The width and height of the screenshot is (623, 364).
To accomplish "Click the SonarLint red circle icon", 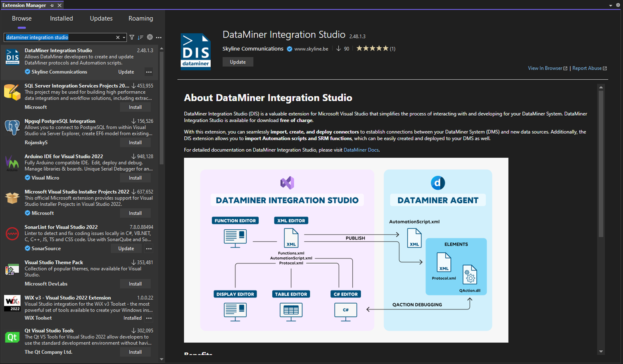I will [x=12, y=234].
